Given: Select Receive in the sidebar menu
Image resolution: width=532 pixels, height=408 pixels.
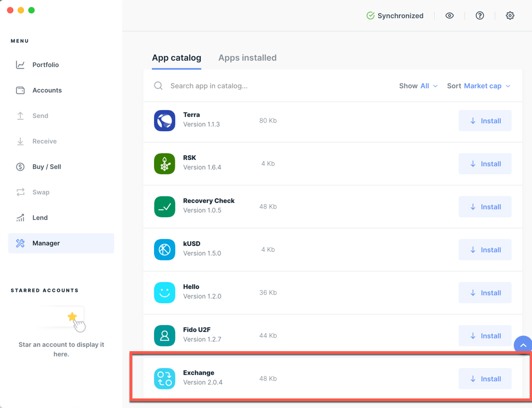Looking at the screenshot, I should (x=61, y=141).
